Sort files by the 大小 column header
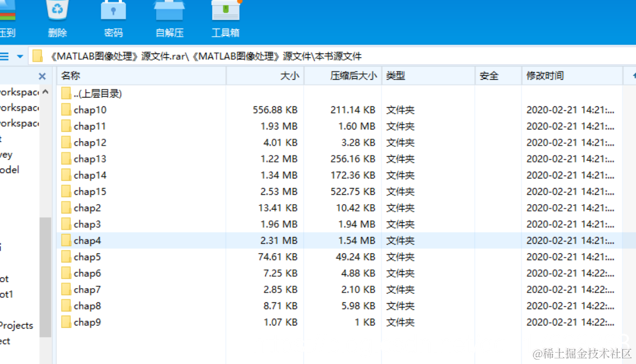This screenshot has height=364, width=636. pyautogui.click(x=290, y=75)
